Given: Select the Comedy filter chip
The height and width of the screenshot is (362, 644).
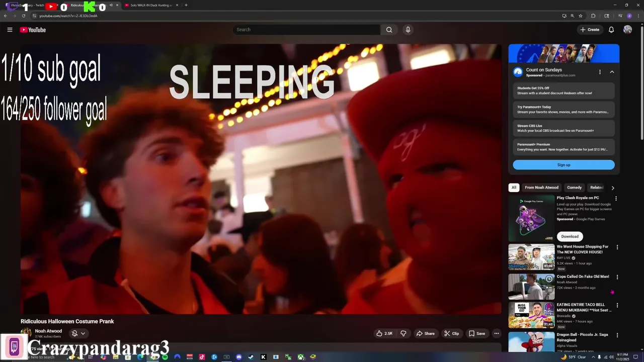Looking at the screenshot, I should pyautogui.click(x=574, y=188).
